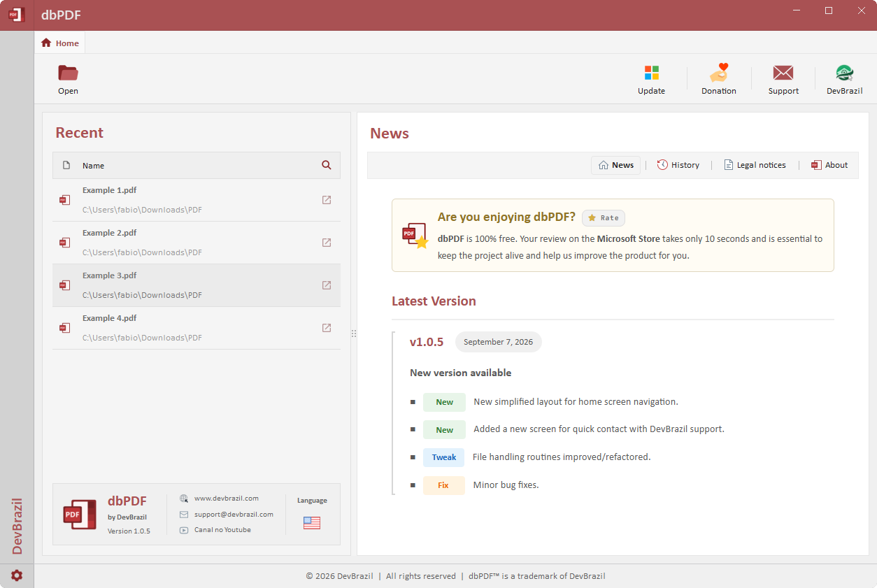Click the Latest Version heading
Viewport: 877px width, 588px height.
pos(434,301)
